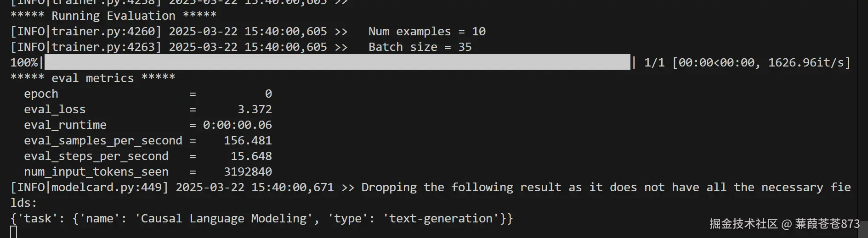Click the "Num examples = 10" text

click(427, 32)
